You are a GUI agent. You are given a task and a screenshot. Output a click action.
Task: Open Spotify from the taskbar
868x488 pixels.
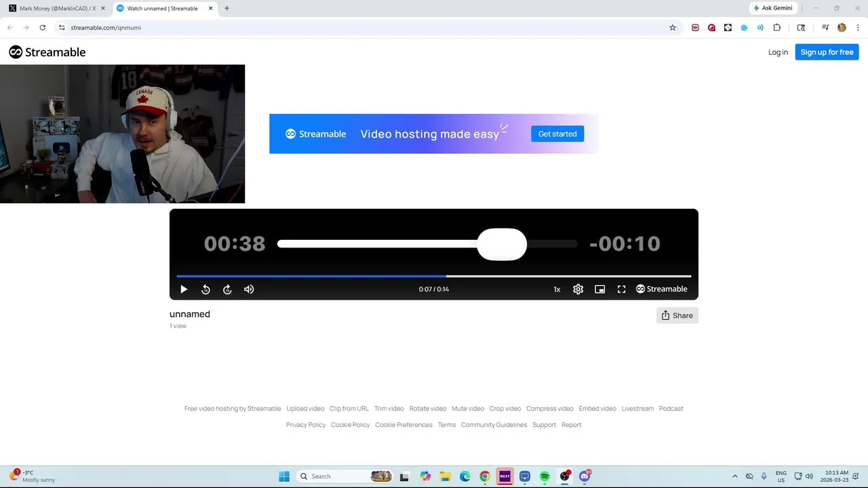545,476
